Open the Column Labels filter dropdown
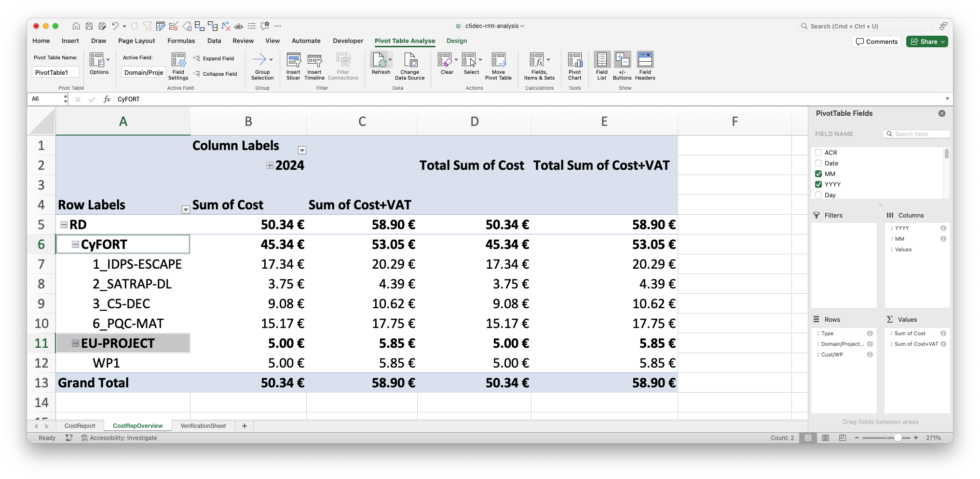Screen dimensions: 980x479 [302, 151]
